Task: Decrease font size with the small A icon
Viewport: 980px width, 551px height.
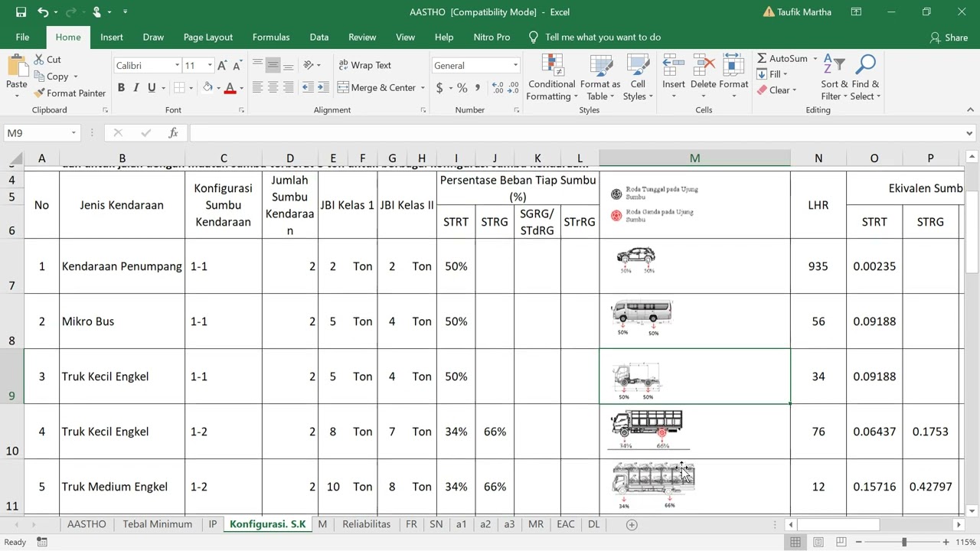Action: (x=237, y=65)
